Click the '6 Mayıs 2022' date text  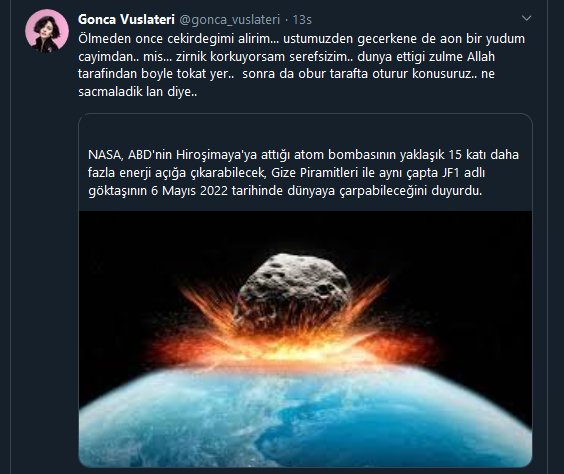pos(190,191)
